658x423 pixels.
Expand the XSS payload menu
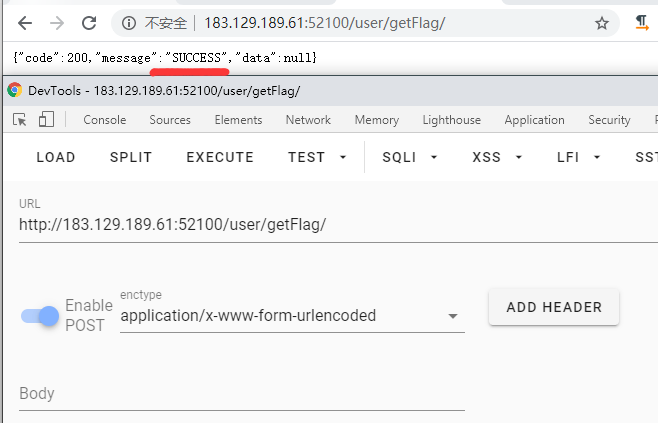496,157
